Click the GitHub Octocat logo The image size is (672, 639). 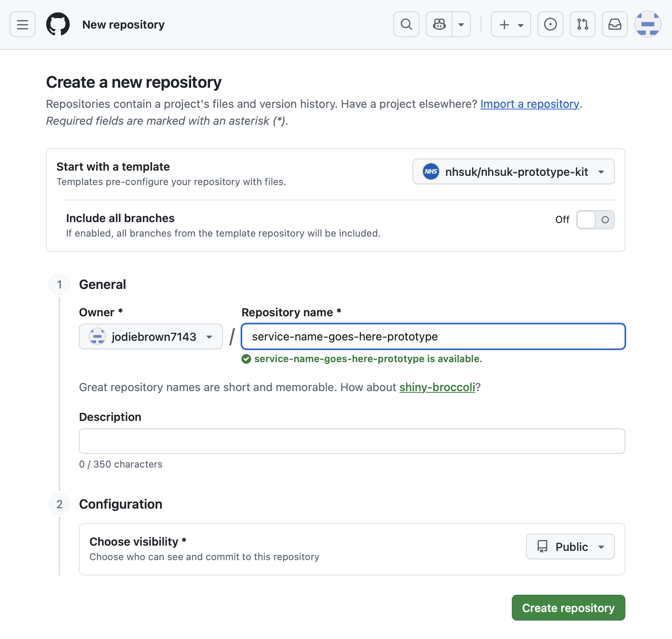[58, 25]
